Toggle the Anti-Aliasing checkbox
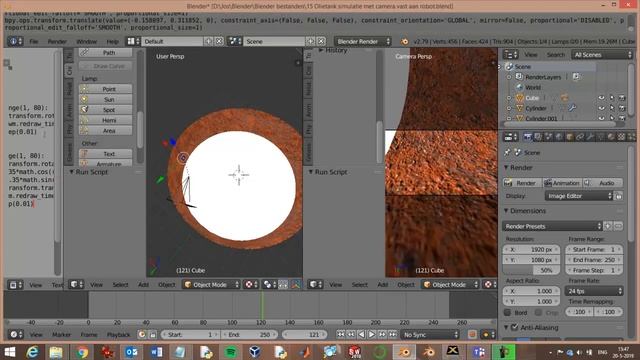Image resolution: width=640 pixels, height=360 pixels. tap(514, 327)
